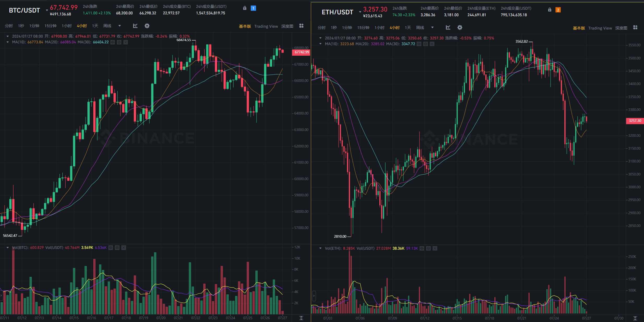Switch BTC chart to Trading View
Image resolution: width=644 pixels, height=322 pixels.
pos(266,26)
